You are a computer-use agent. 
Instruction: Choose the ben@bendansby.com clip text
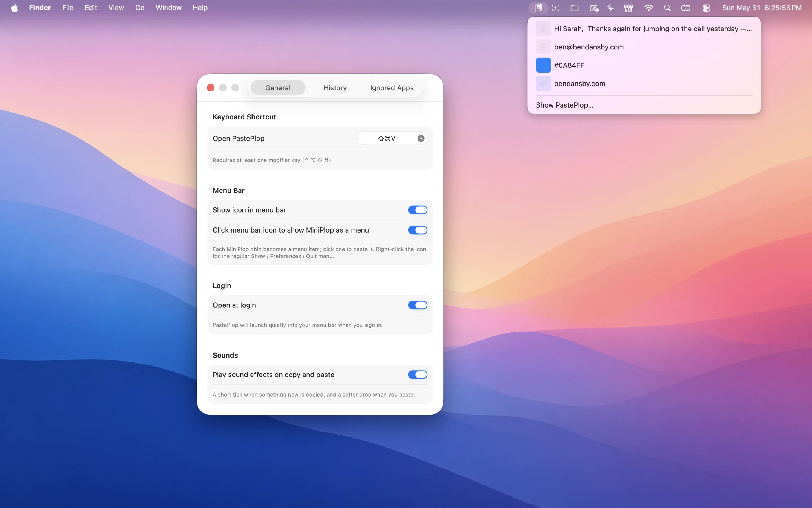589,47
